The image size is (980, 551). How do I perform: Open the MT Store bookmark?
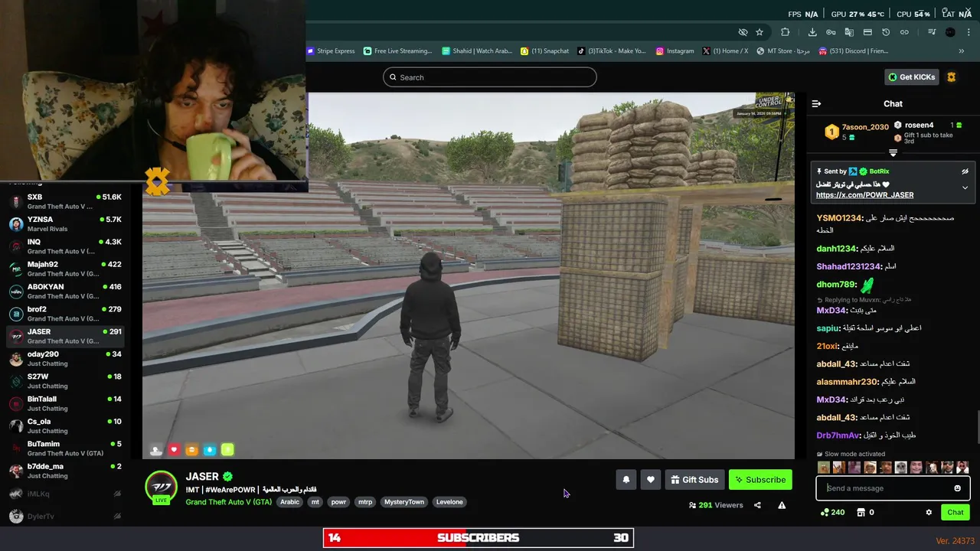click(783, 51)
